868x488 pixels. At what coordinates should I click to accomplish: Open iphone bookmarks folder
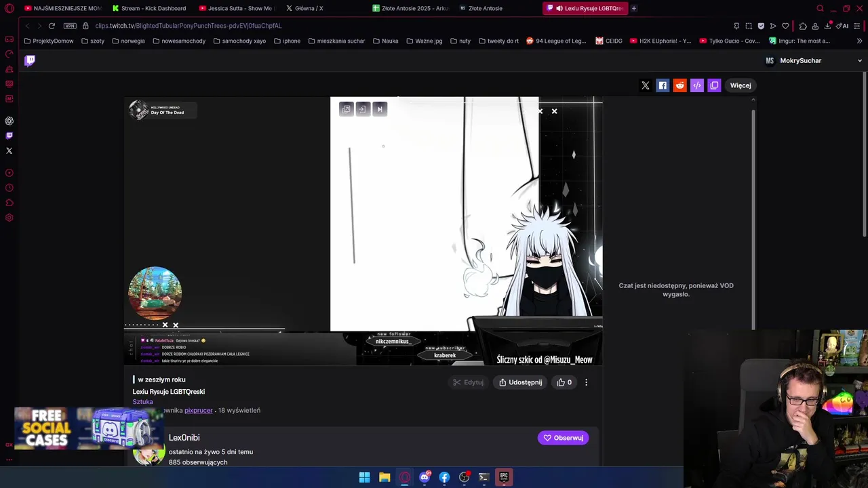tap(287, 41)
